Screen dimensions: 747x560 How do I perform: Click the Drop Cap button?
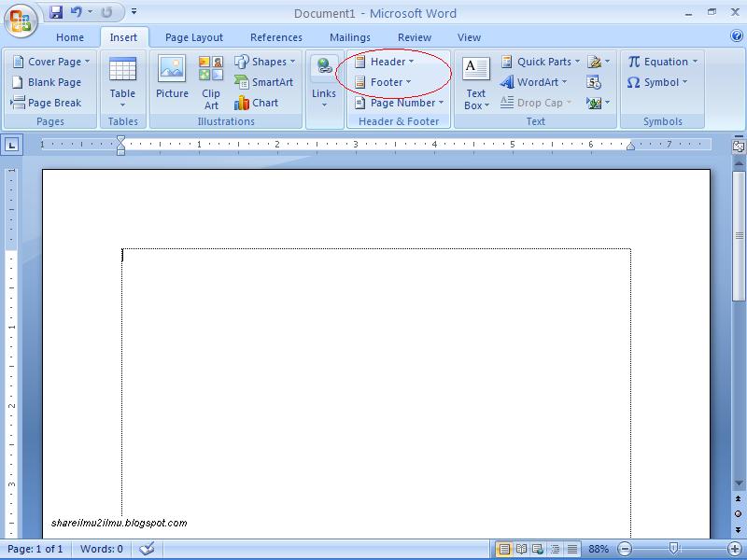pos(536,103)
